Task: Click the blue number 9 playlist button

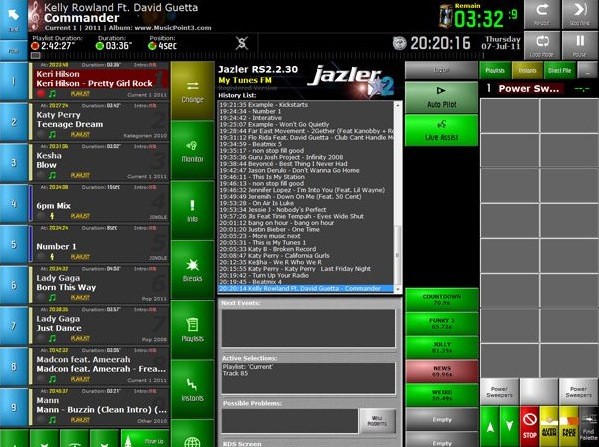Action: tap(14, 407)
